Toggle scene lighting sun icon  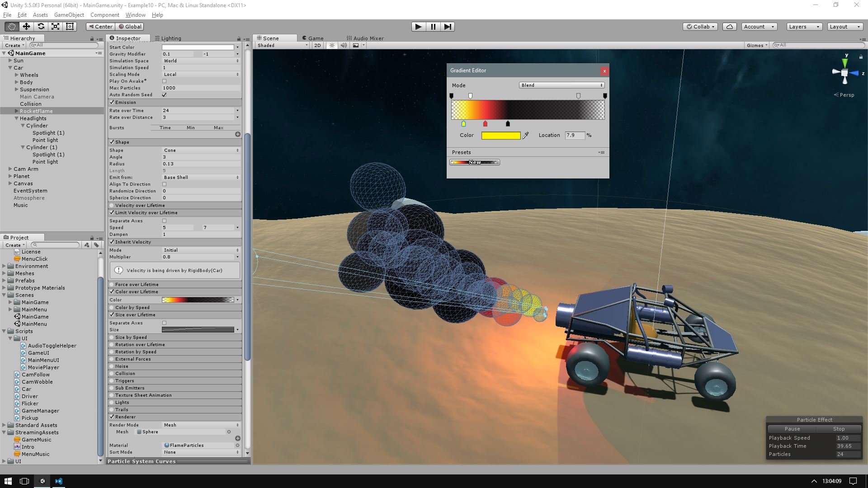(332, 45)
